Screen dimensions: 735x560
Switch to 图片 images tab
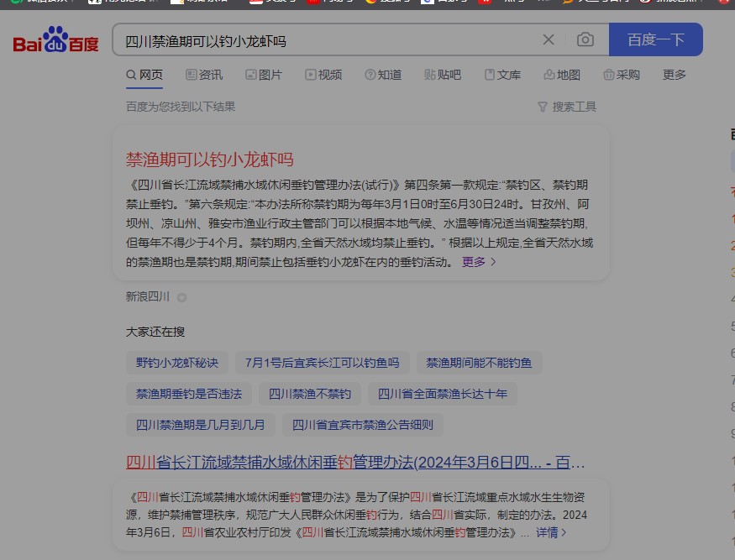pos(264,75)
